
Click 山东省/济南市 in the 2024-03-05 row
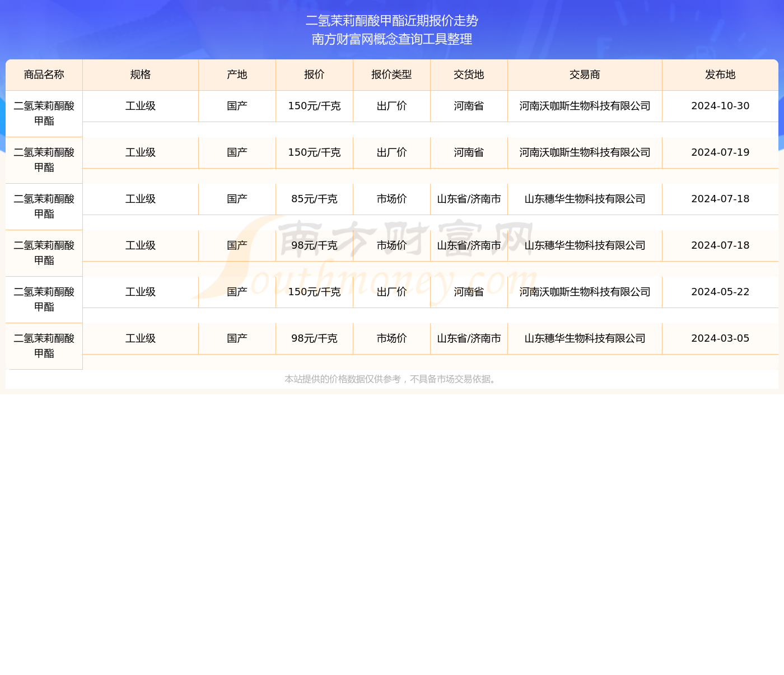(469, 338)
